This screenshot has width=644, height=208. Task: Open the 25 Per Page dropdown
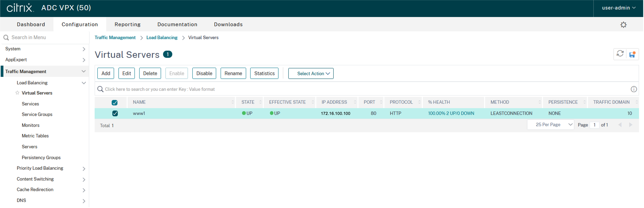tap(550, 125)
